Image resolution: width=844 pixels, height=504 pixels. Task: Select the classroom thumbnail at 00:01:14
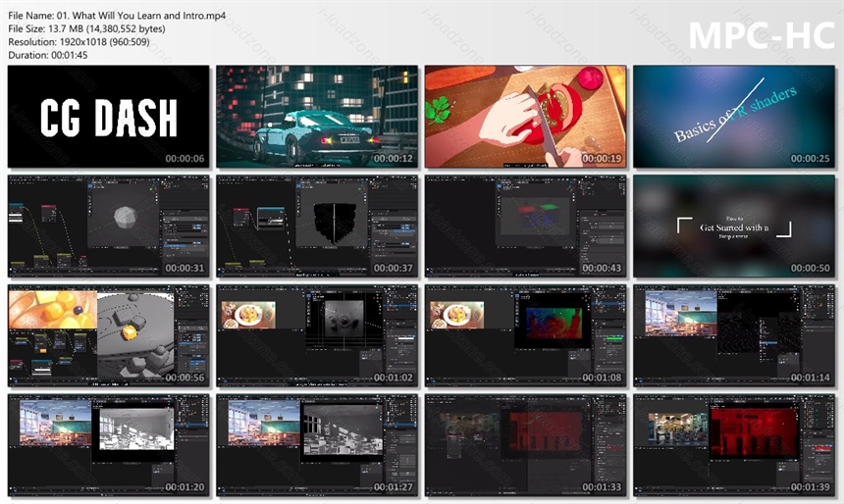[x=734, y=335]
